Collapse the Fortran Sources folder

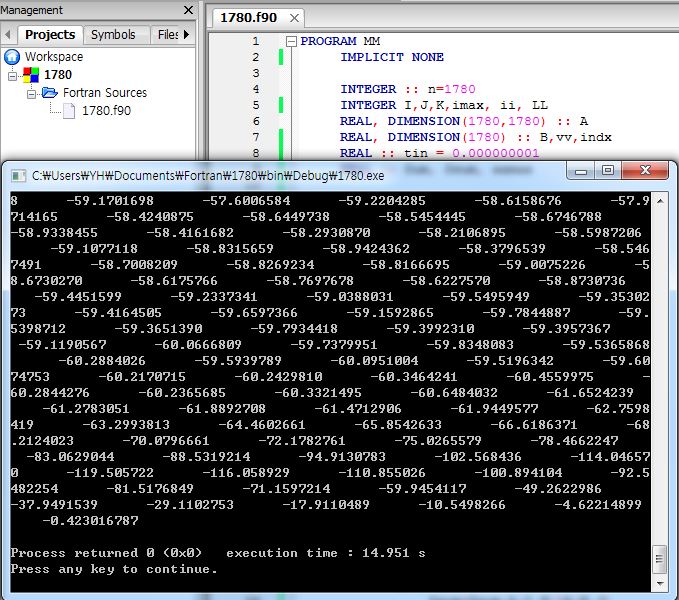click(32, 94)
